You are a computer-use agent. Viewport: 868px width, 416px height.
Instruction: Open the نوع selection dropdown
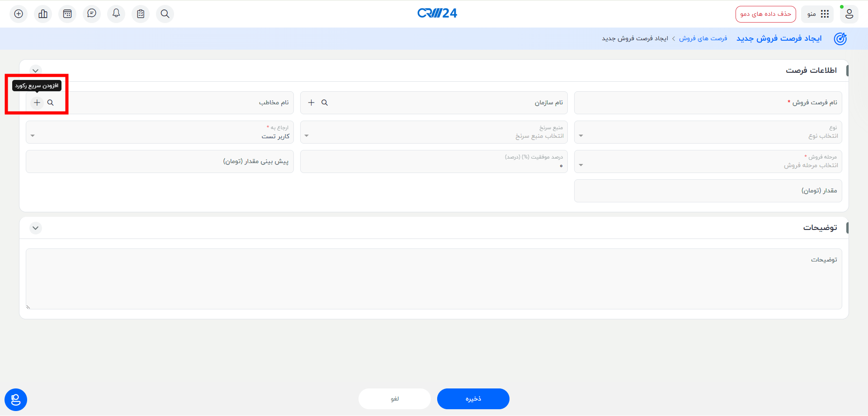coord(581,135)
